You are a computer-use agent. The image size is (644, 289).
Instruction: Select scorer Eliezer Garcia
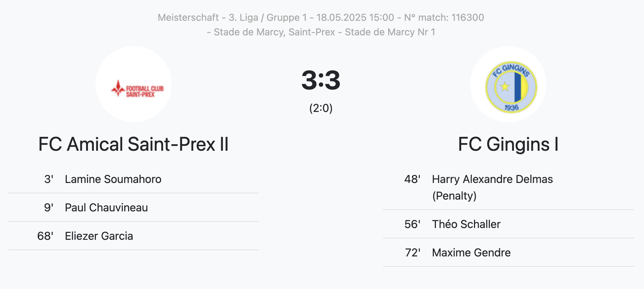(x=99, y=236)
